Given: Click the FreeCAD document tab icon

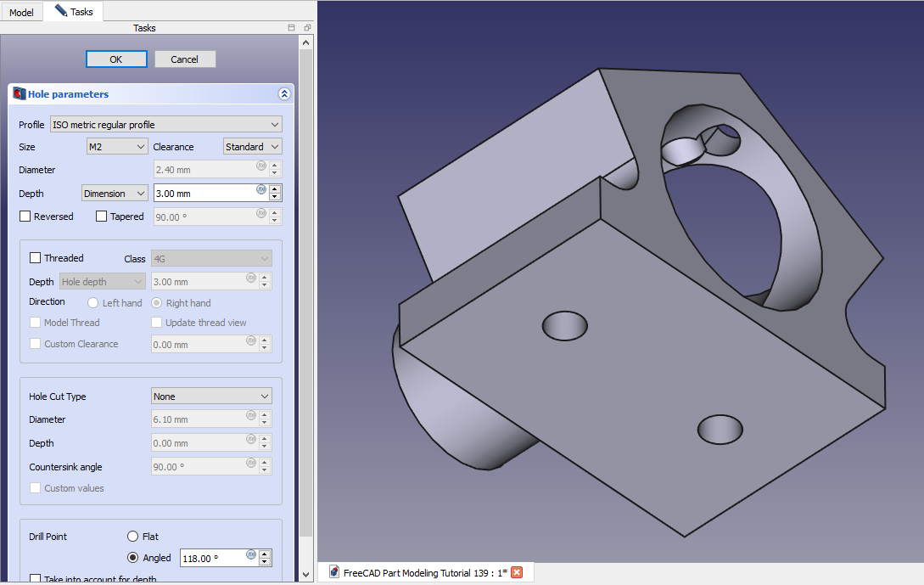Looking at the screenshot, I should click(x=334, y=572).
